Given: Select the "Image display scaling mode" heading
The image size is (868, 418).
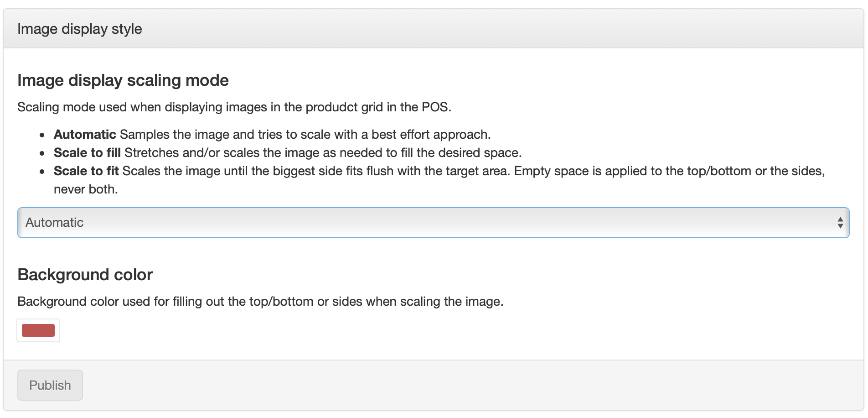Looking at the screenshot, I should click(123, 80).
